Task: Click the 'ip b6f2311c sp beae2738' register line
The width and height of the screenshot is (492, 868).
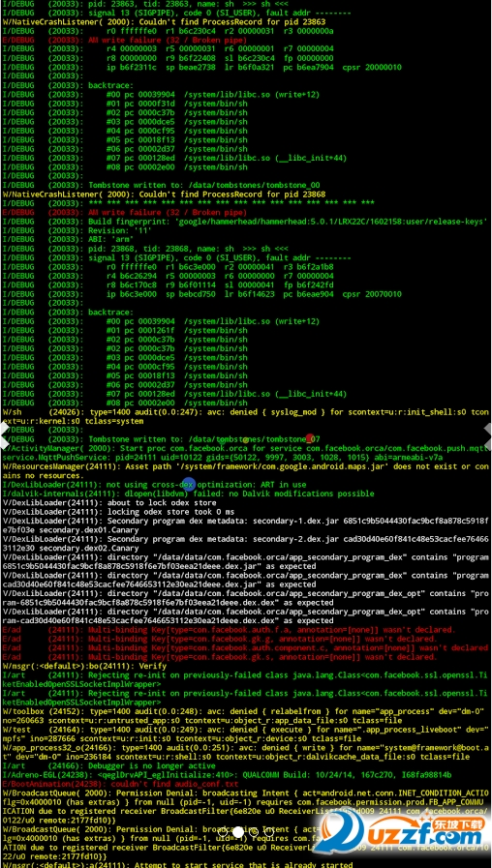Action: point(201,68)
